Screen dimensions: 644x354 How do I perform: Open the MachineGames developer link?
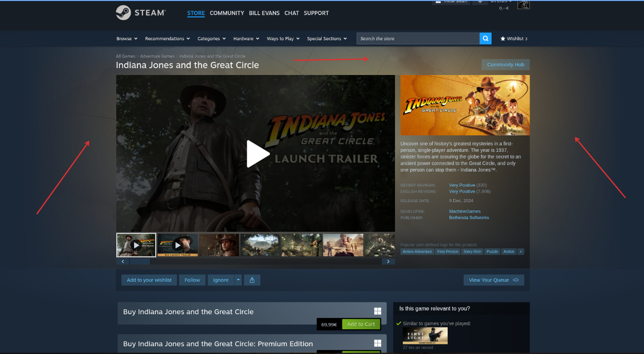pyautogui.click(x=465, y=211)
